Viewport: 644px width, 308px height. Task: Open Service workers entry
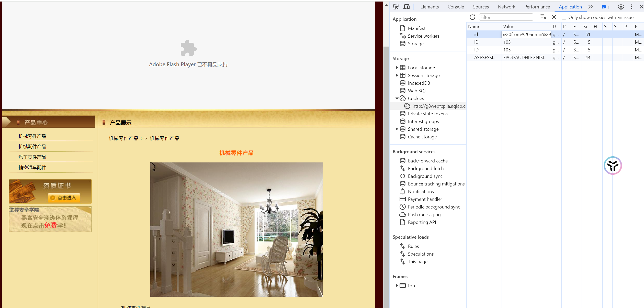click(423, 36)
